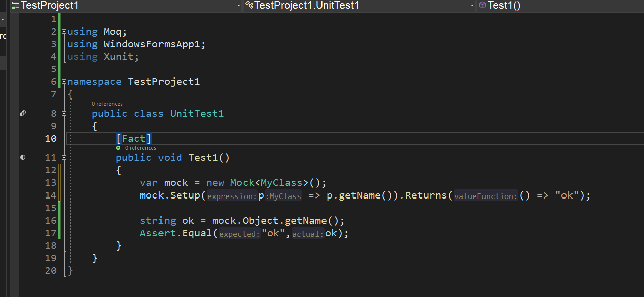Click the actual: inlay hint on line 17
This screenshot has height=297, width=644.
click(x=308, y=234)
